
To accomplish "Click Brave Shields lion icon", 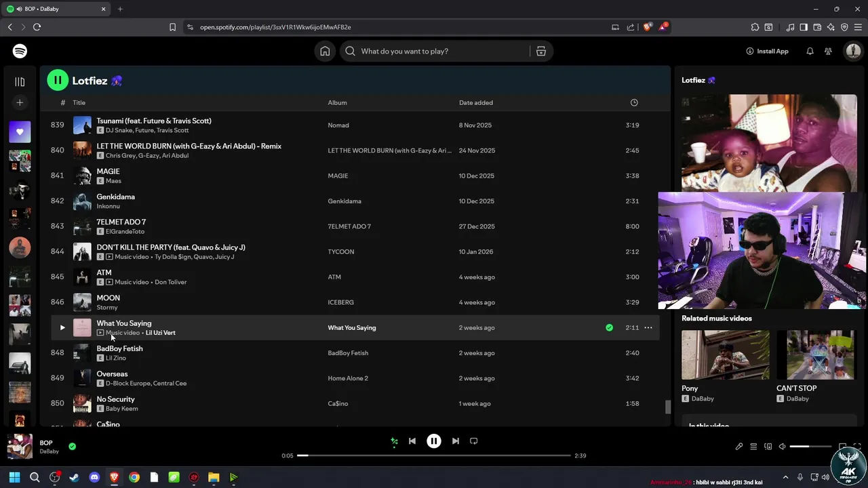I will tap(647, 27).
